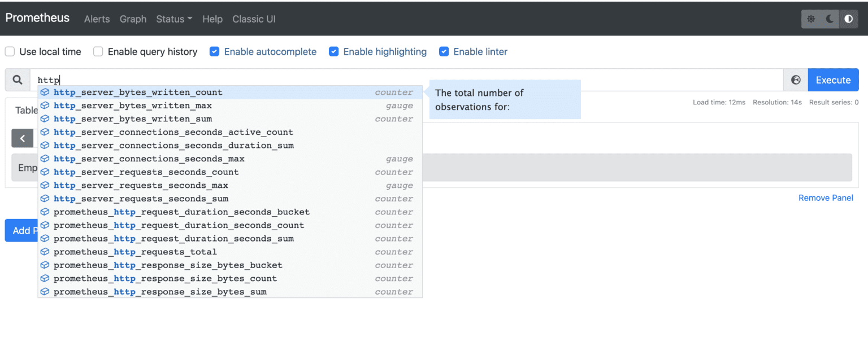Enable the Use local time checkbox
Screen dimensions: 868x338
point(10,51)
